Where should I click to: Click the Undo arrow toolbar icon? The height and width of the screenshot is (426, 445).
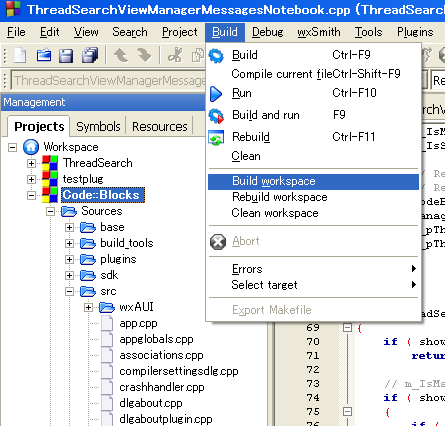121,55
